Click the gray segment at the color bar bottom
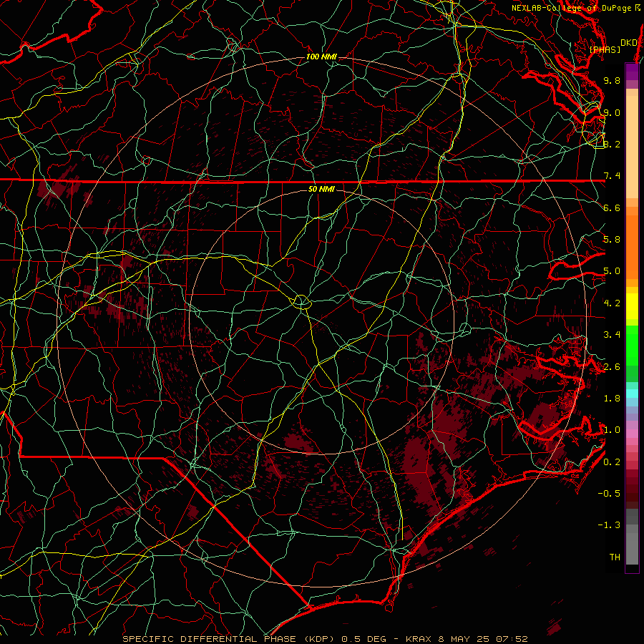The height and width of the screenshot is (644, 644). click(632, 546)
